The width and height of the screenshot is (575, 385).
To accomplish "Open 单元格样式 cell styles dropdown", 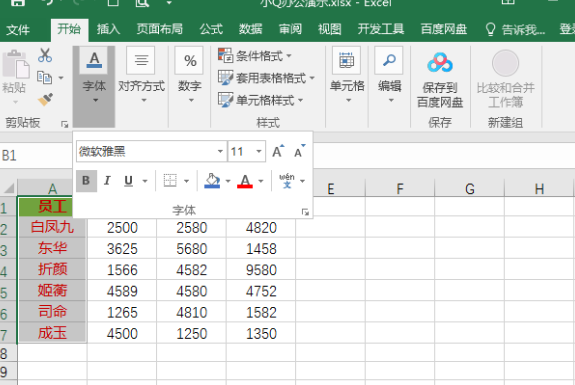I will (x=260, y=100).
